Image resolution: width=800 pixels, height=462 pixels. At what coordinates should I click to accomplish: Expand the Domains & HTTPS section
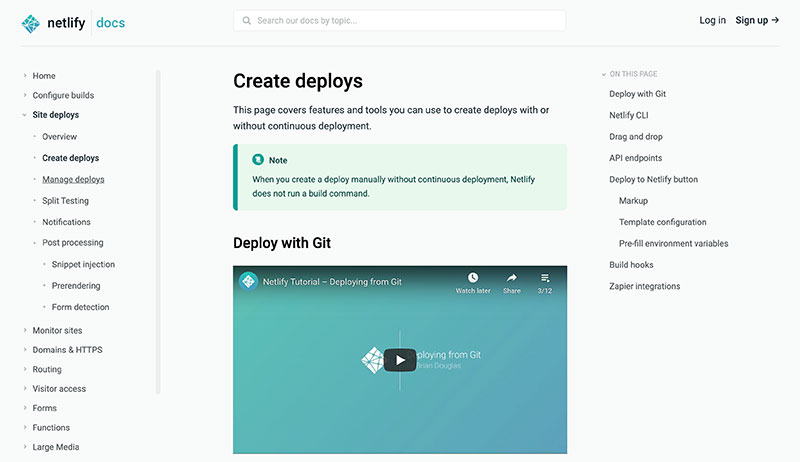click(x=24, y=350)
